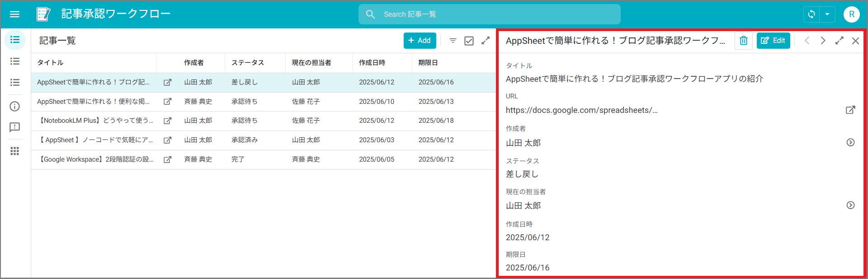
Task: Open the filter icon in 記事一覧
Action: [453, 41]
